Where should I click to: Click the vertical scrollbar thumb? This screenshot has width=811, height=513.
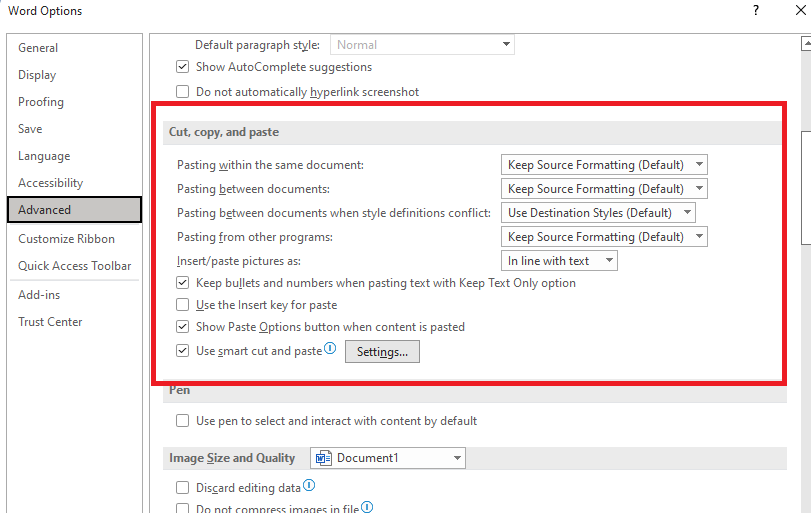pos(806,187)
